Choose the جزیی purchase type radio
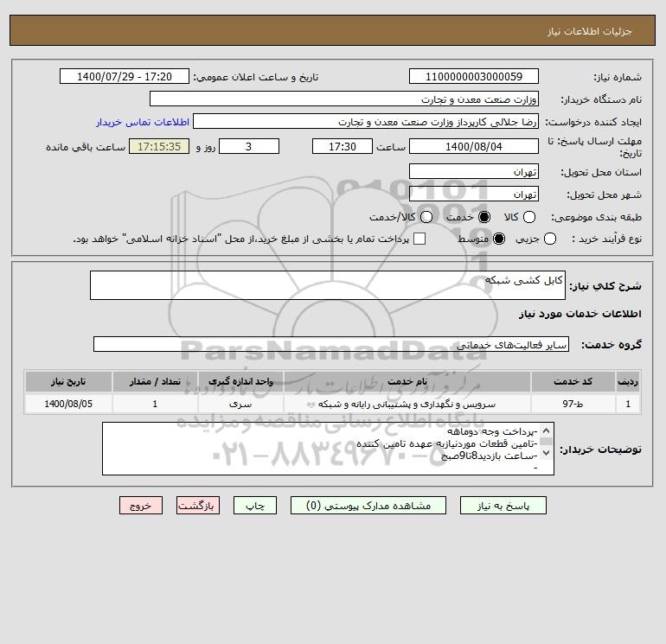 (x=549, y=239)
